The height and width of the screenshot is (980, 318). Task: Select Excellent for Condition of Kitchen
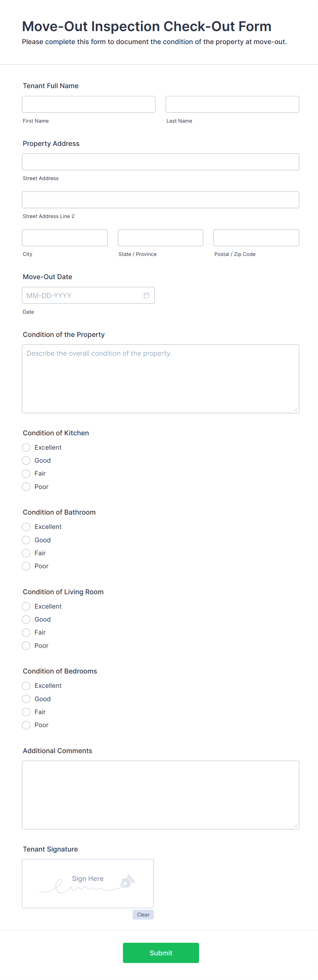point(26,447)
